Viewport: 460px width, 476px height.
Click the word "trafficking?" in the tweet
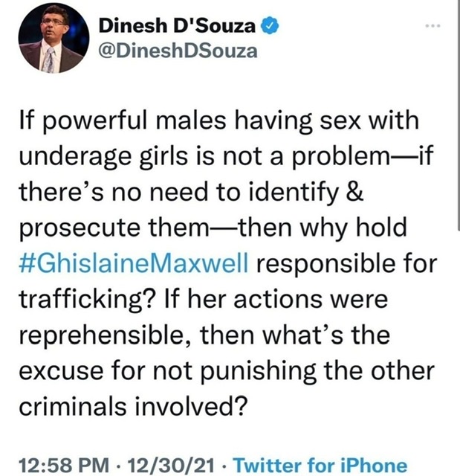tap(88, 300)
